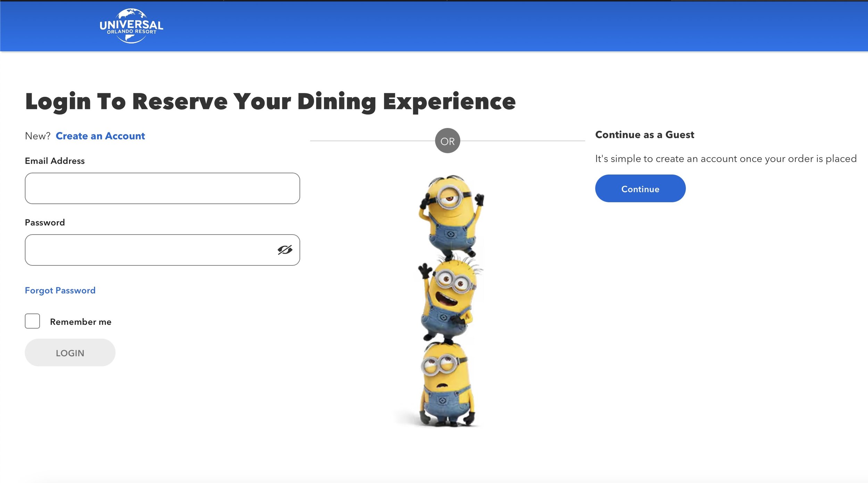The height and width of the screenshot is (483, 868).
Task: Click the Universal Orlando Resort logo
Action: pos(131,26)
